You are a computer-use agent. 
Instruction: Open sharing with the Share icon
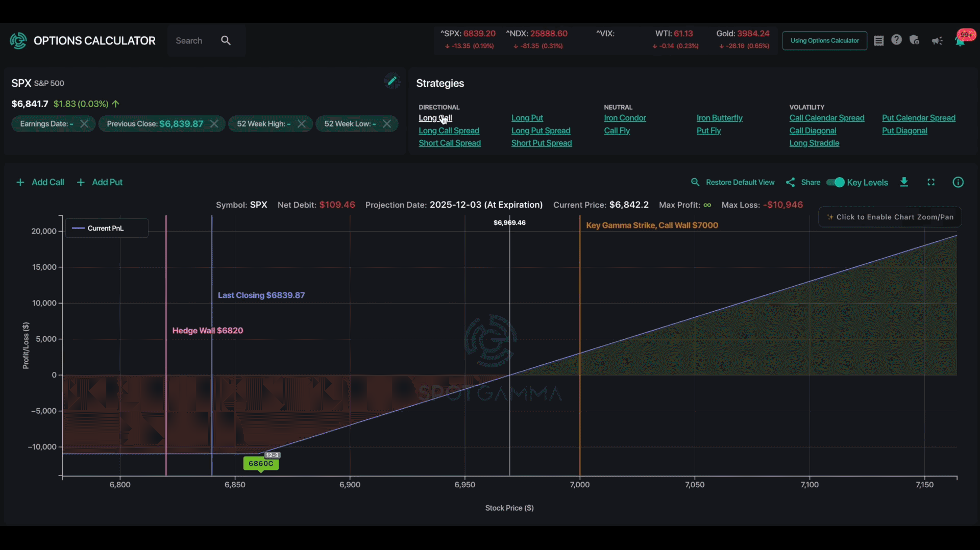click(x=791, y=182)
